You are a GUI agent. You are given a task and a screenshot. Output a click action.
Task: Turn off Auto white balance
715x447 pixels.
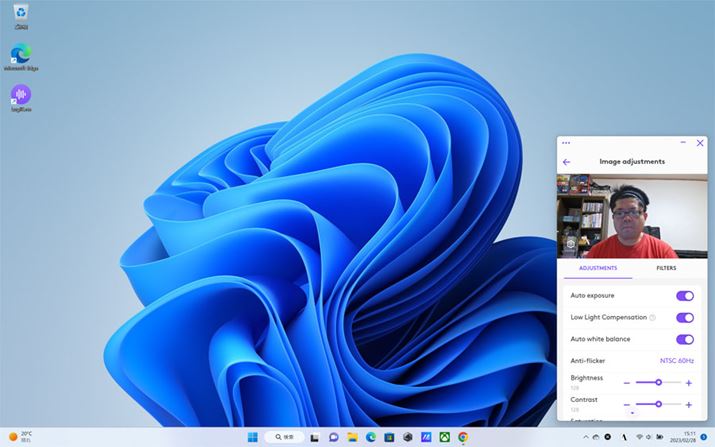point(685,339)
